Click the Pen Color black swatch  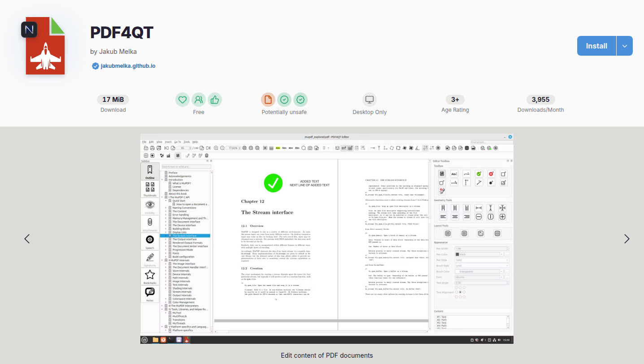[457, 254]
